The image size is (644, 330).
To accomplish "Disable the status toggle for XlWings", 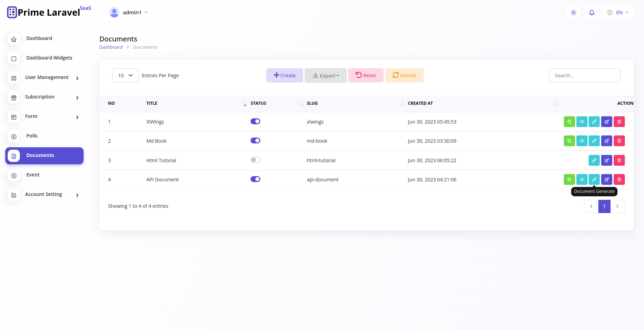I will (x=255, y=121).
